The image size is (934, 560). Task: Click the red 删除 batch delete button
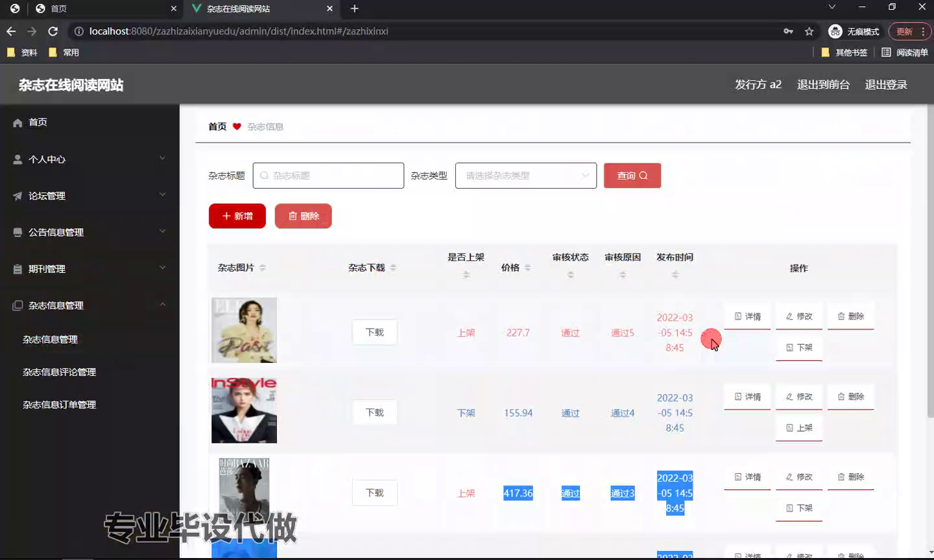(304, 216)
